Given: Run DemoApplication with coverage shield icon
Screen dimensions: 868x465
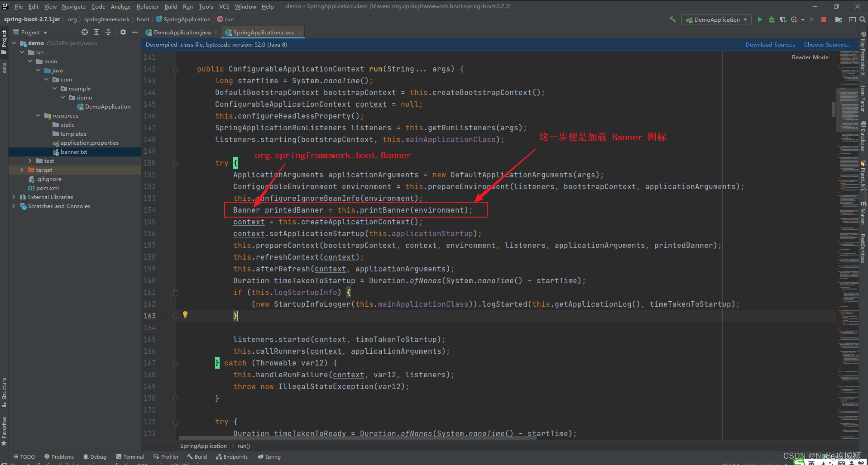Looking at the screenshot, I should pos(782,19).
